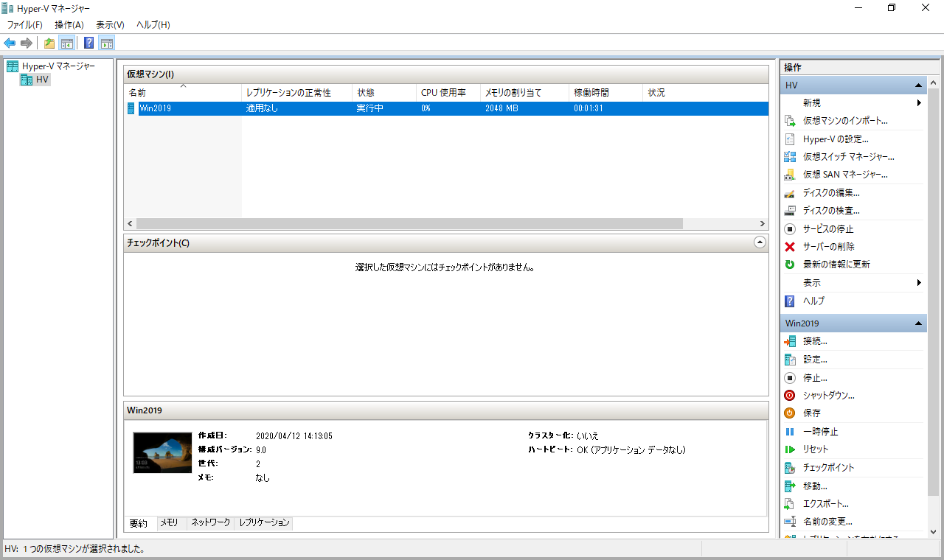Sort by 状況 column header
This screenshot has width=944, height=560.
[706, 93]
